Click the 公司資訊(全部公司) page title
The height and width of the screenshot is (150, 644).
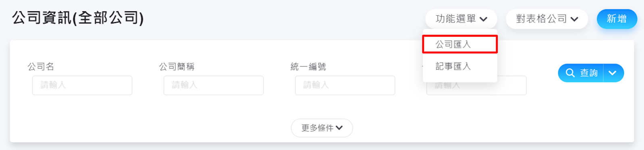(78, 18)
